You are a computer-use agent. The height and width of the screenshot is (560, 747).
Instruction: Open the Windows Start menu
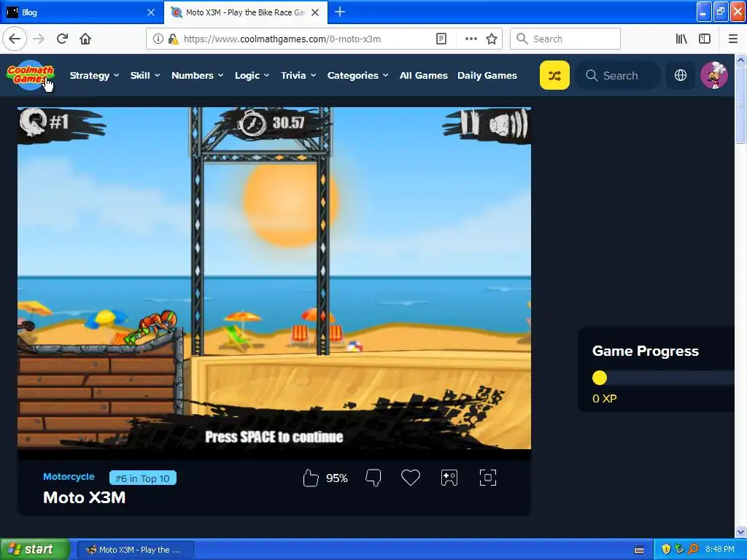pos(34,549)
